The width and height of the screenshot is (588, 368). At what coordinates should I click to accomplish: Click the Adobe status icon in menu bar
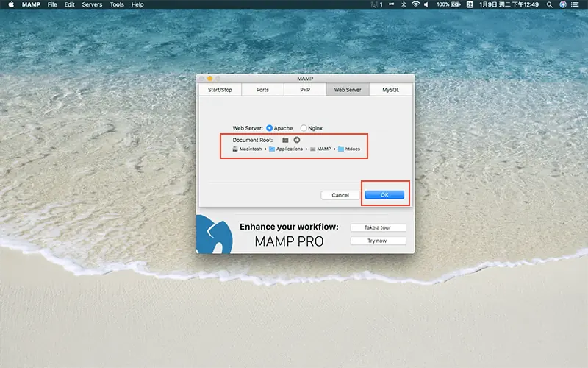tap(376, 4)
